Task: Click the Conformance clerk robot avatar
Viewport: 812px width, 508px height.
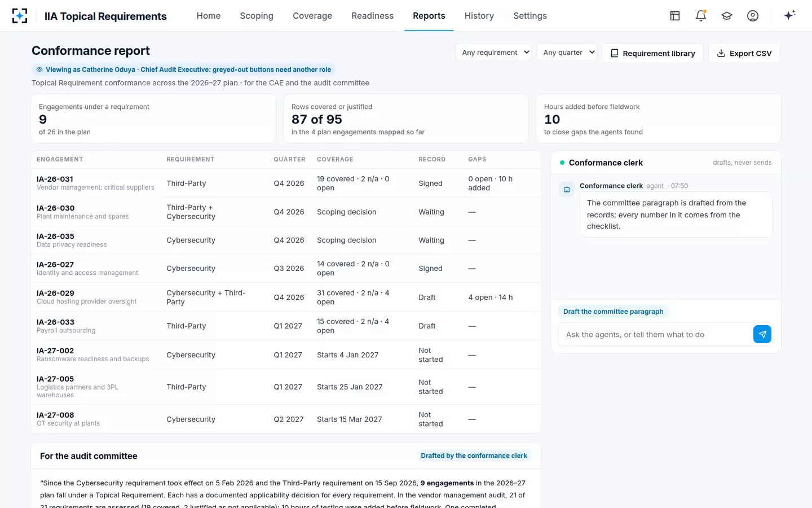Action: 567,189
